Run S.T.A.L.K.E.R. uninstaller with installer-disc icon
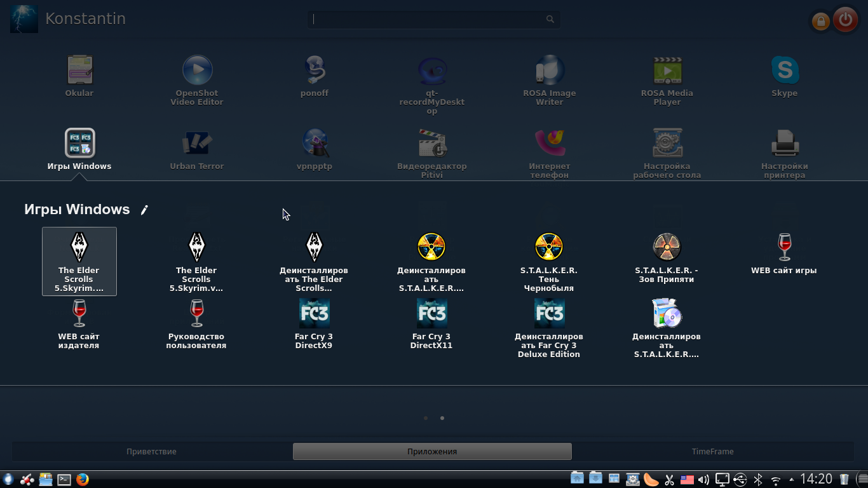This screenshot has width=868, height=488. point(667,328)
